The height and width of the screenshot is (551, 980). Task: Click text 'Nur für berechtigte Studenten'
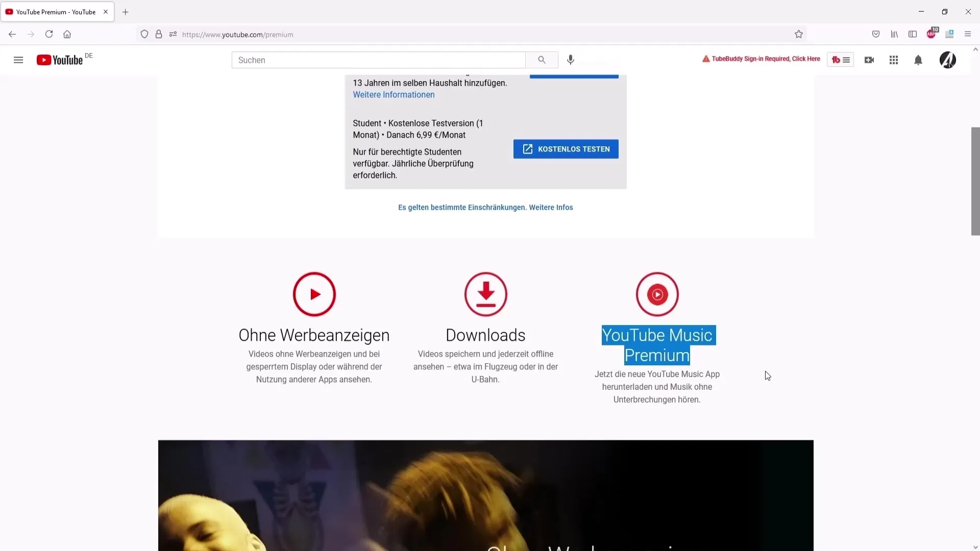coord(407,152)
